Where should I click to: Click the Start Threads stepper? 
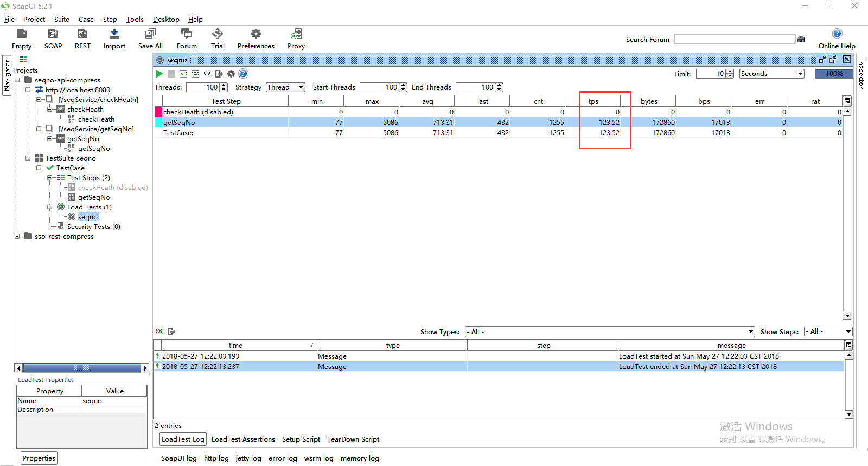click(x=403, y=87)
